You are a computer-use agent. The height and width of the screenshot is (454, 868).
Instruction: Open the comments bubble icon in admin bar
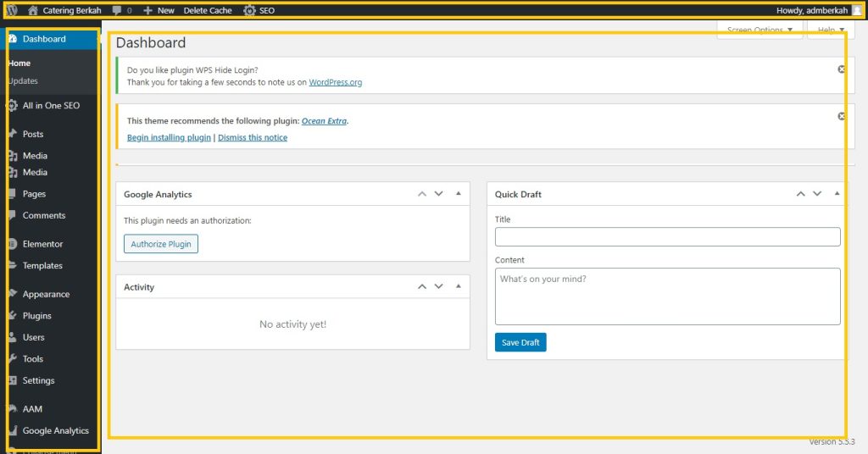(116, 10)
